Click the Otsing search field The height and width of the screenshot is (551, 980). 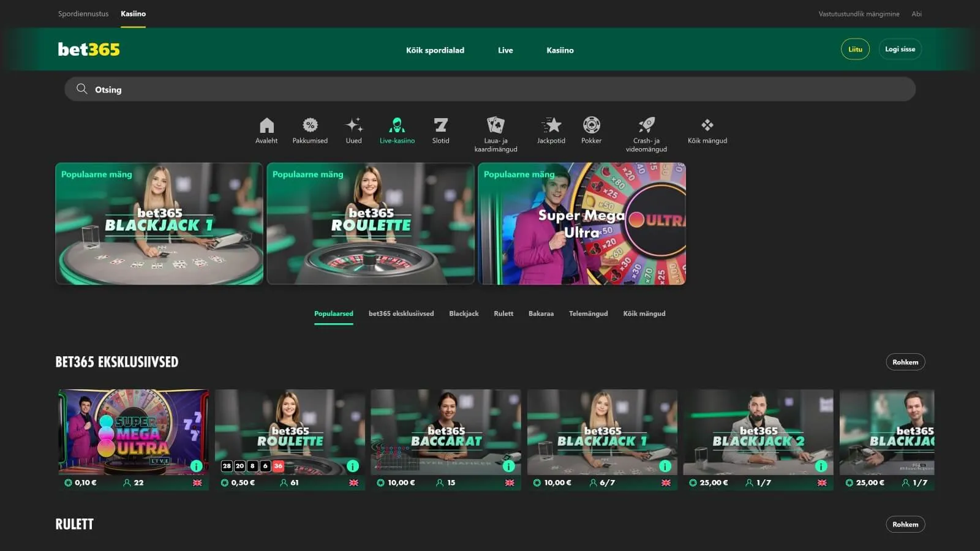(490, 89)
